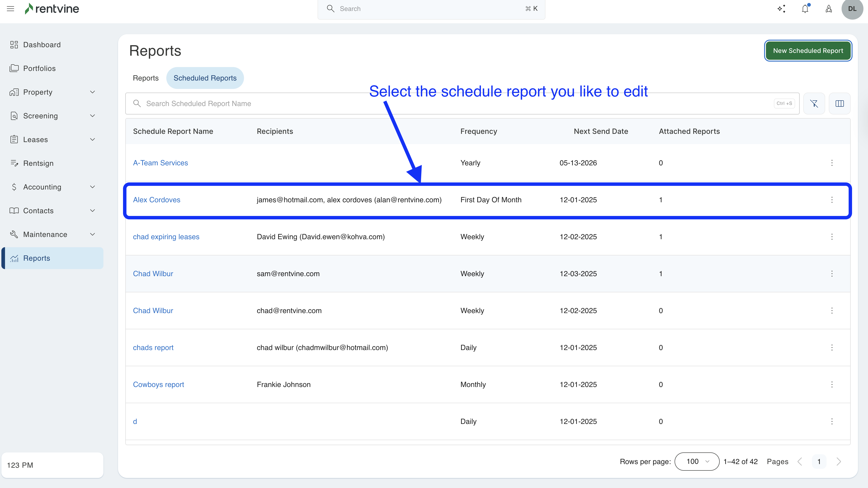Clear filters using the filter icon

tap(814, 104)
